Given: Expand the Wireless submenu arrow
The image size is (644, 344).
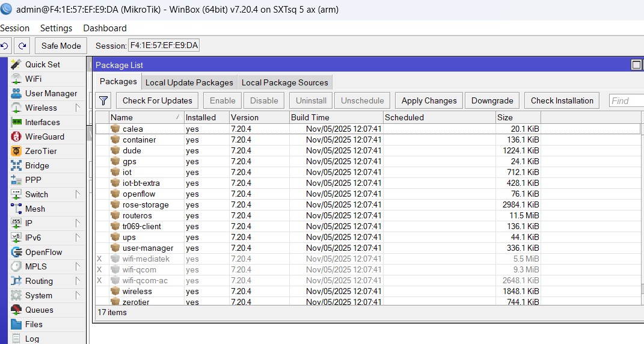Looking at the screenshot, I should click(78, 108).
